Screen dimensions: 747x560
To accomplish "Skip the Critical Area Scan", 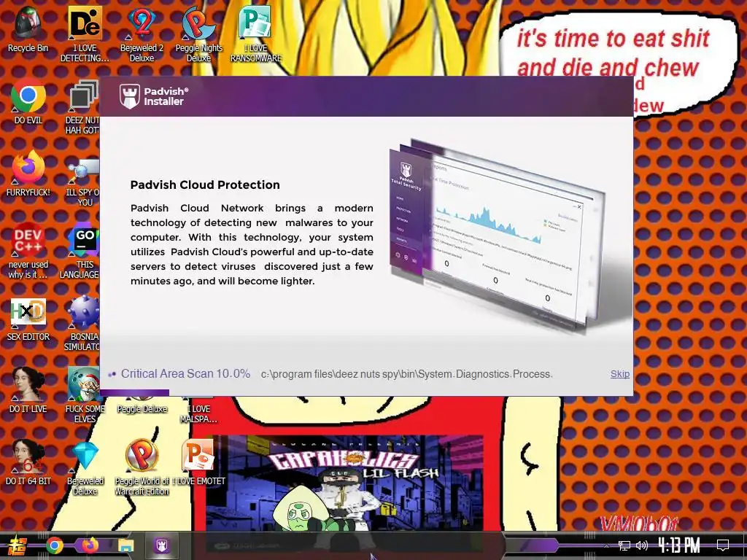I will [x=620, y=374].
